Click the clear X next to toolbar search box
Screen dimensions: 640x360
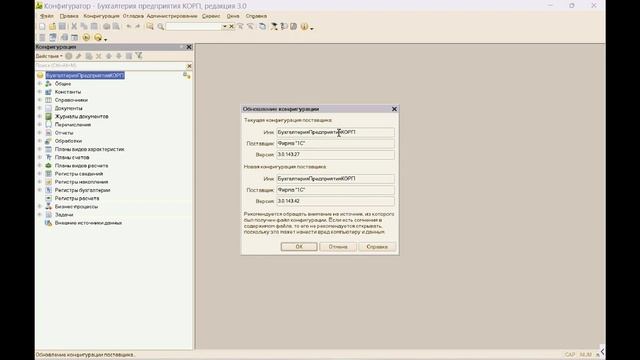[x=231, y=27]
